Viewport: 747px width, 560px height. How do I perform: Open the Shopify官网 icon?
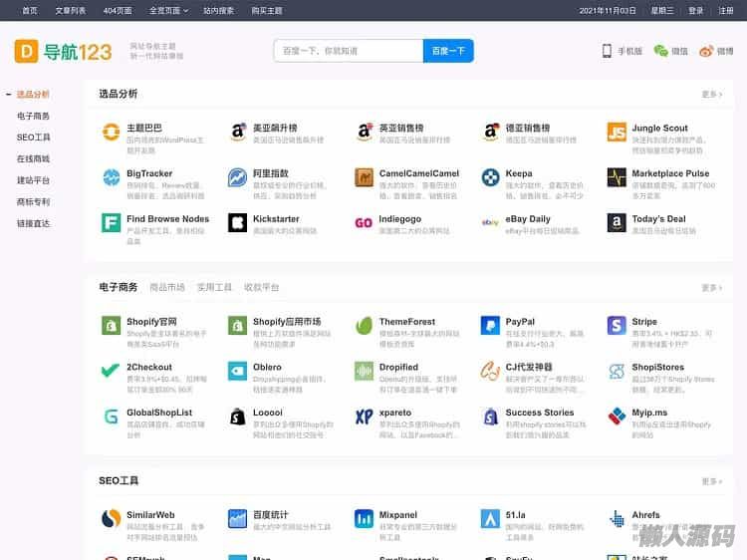click(x=111, y=326)
